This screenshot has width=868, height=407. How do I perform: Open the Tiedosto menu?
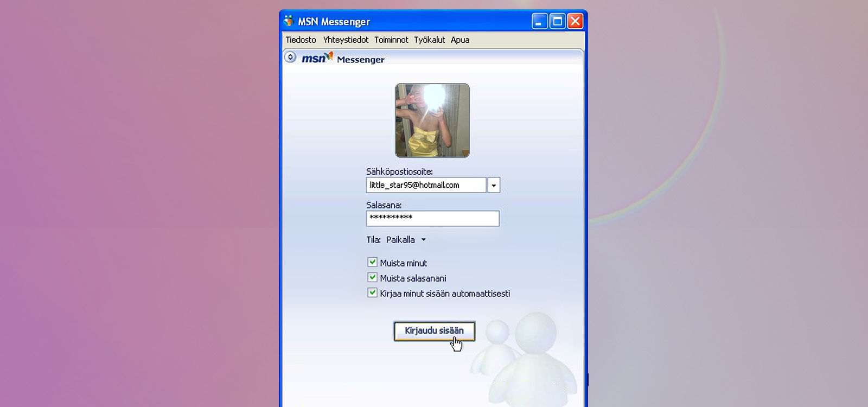point(301,40)
